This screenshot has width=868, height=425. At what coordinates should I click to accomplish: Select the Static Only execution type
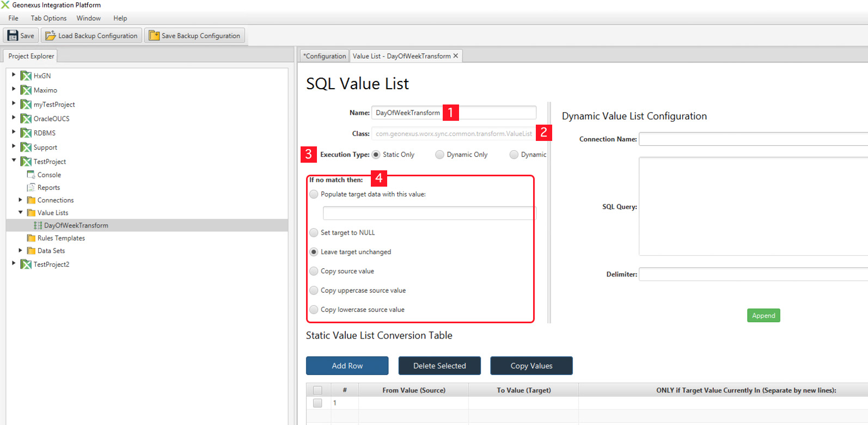(376, 155)
